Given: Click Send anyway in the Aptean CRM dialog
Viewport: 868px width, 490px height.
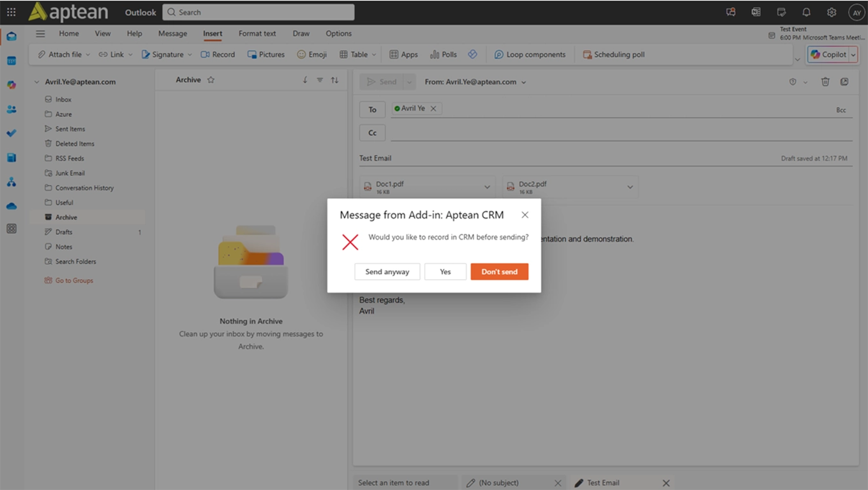Looking at the screenshot, I should coord(387,271).
